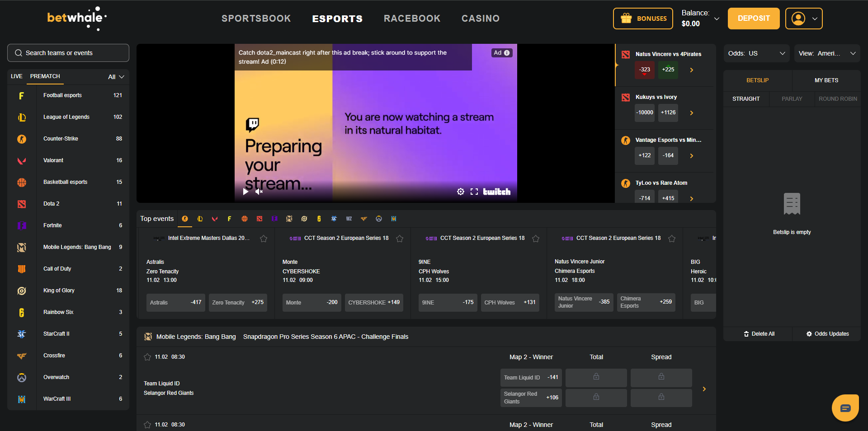Expand the View type dropdown
This screenshot has height=431, width=868.
(x=827, y=53)
